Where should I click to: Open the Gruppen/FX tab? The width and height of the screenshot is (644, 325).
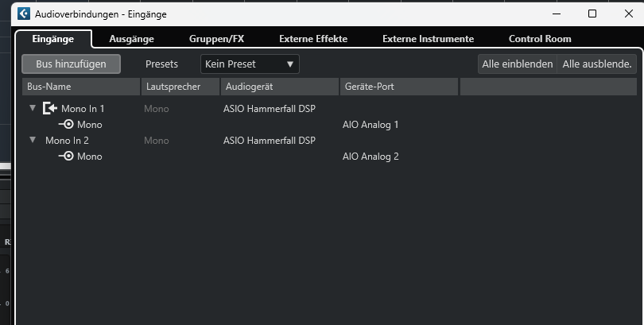point(216,39)
